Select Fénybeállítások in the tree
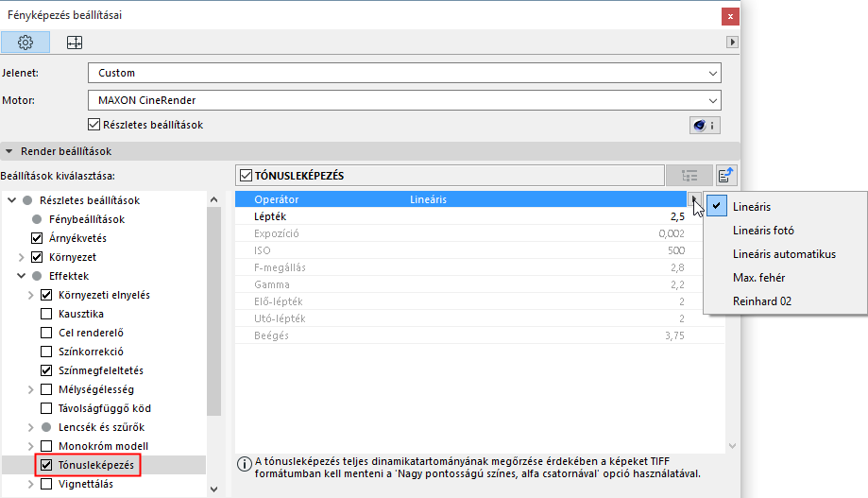This screenshot has height=498, width=868. (87, 219)
